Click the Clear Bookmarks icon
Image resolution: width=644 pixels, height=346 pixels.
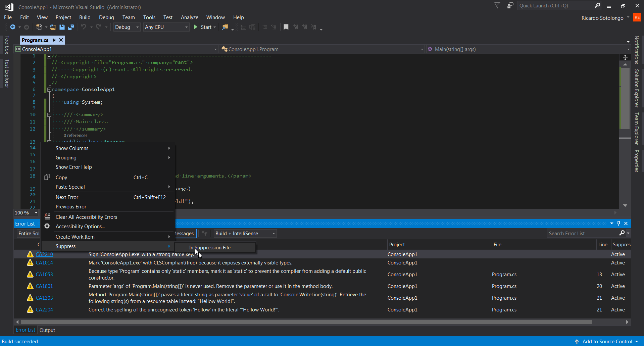point(313,27)
